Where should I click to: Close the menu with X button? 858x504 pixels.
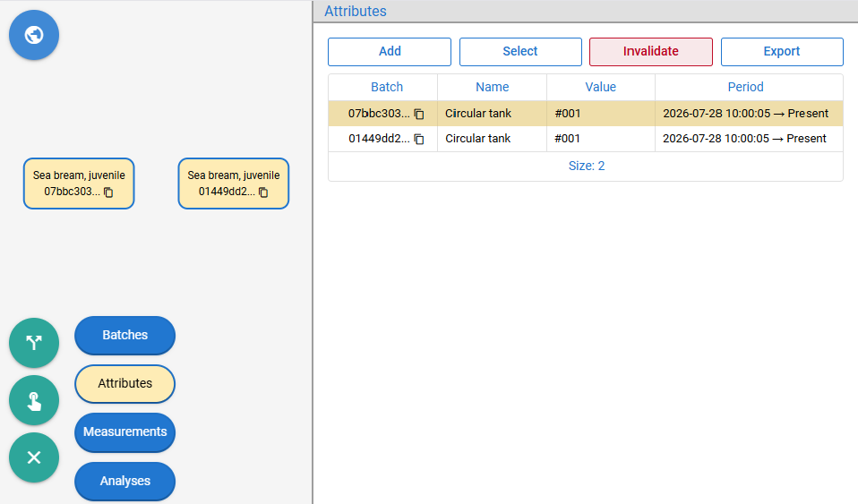coord(34,457)
